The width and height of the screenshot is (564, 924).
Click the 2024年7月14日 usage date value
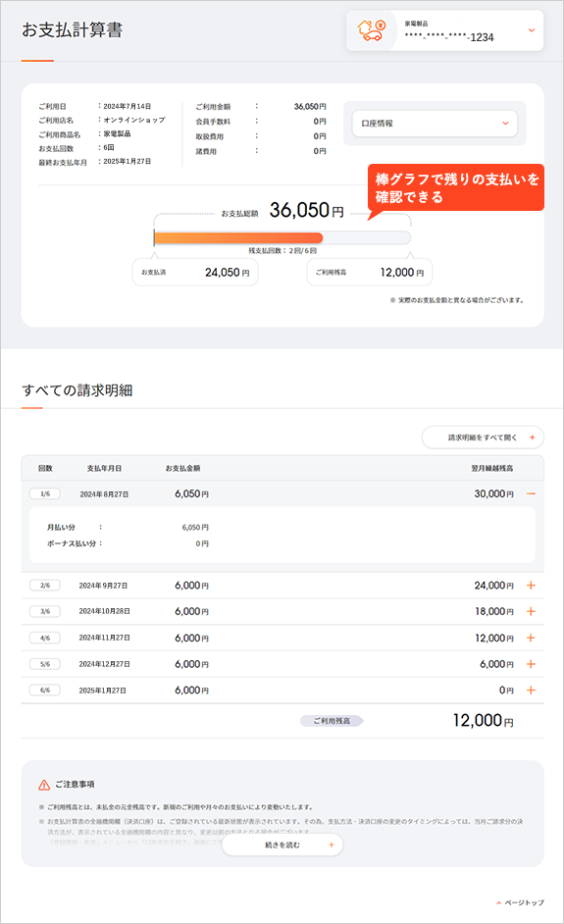point(128,106)
